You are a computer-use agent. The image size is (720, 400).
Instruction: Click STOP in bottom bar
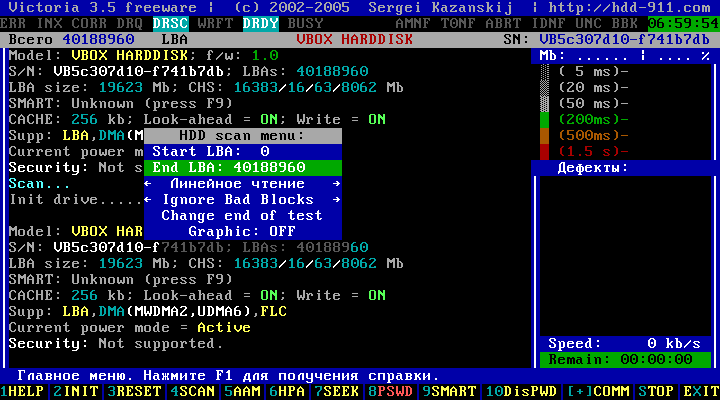pyautogui.click(x=656, y=392)
